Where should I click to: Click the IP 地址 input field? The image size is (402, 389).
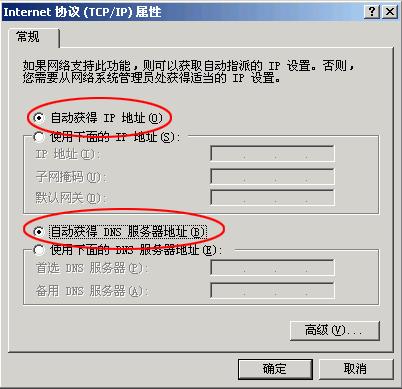272,154
